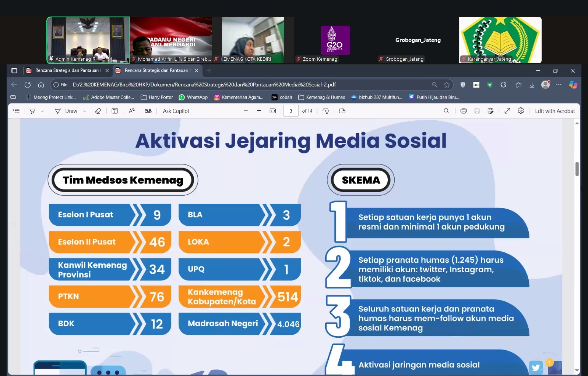Switch to the first Rencana Strategis tab
This screenshot has width=588, height=376.
tap(66, 70)
